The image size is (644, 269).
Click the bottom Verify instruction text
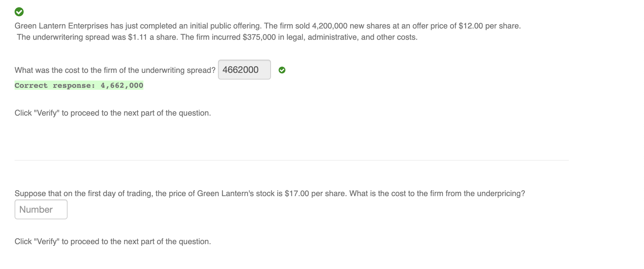(112, 241)
